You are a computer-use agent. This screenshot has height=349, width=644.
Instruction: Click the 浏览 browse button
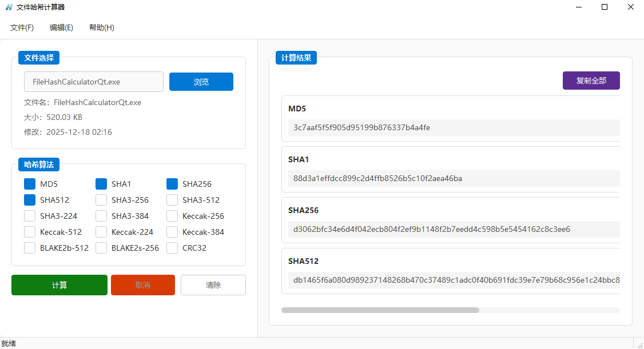point(201,82)
